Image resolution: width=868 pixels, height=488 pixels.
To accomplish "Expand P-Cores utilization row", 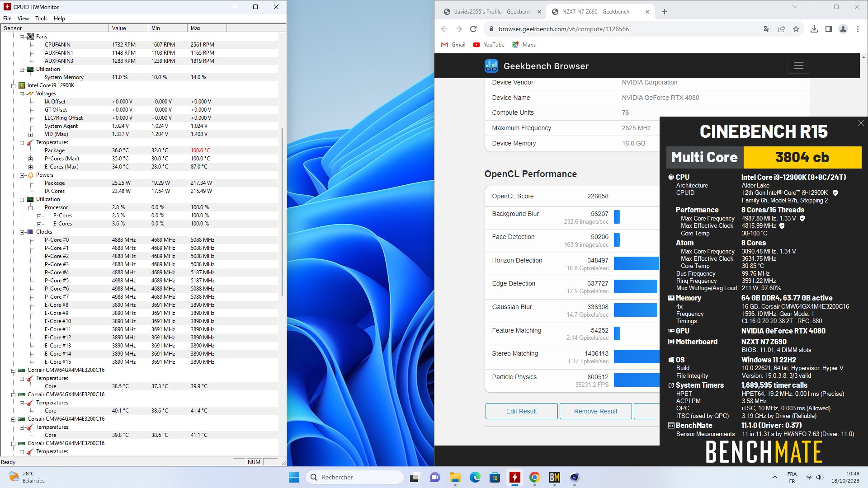I will 39,216.
